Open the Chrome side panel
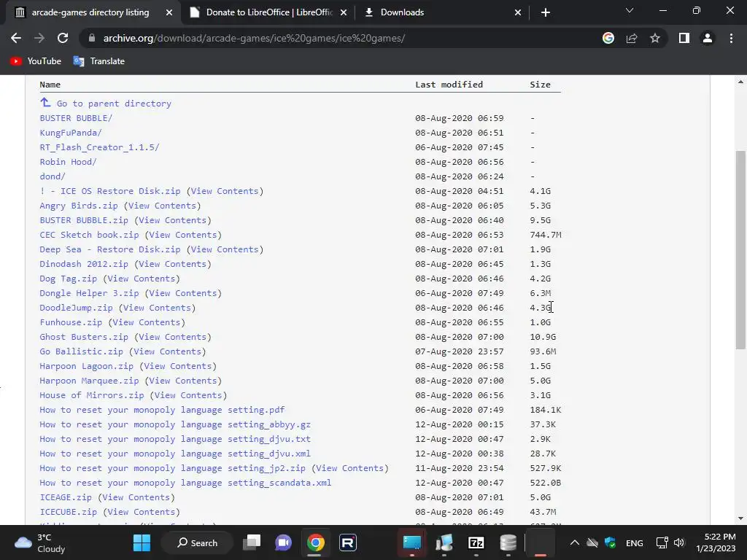Screen dimensions: 747x560 click(684, 38)
